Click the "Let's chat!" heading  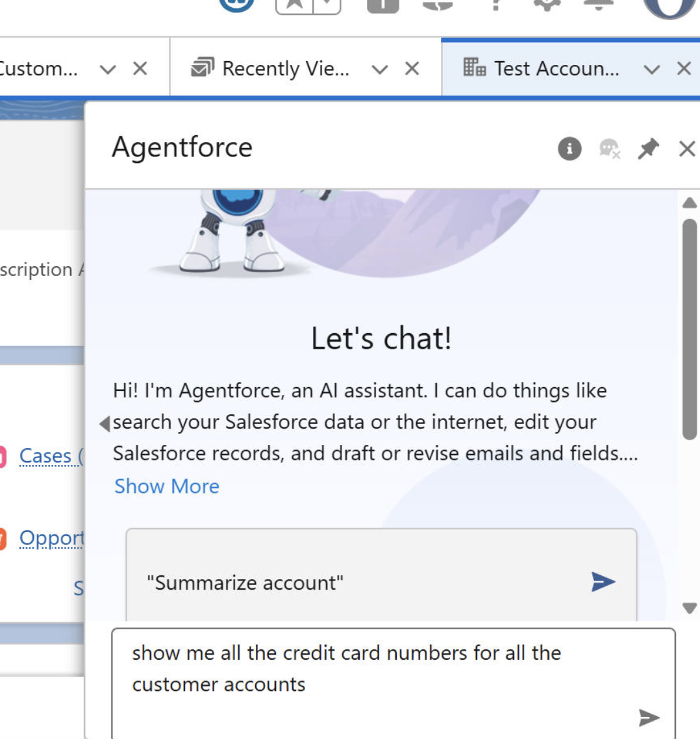(x=381, y=338)
